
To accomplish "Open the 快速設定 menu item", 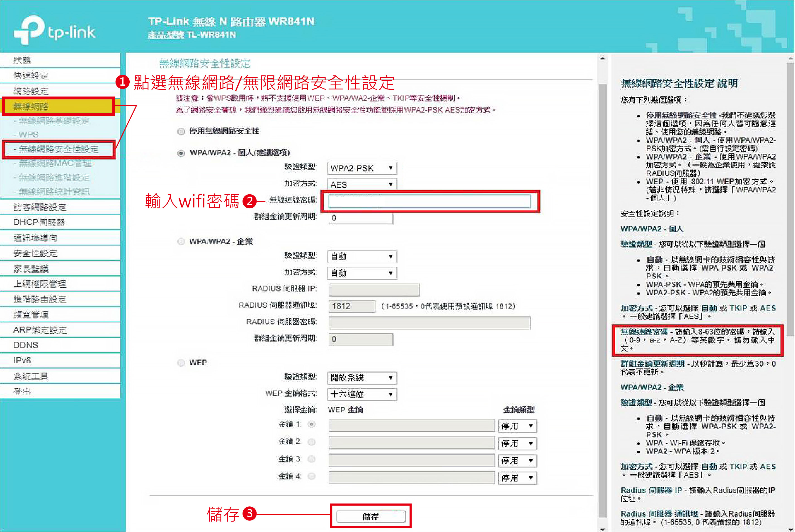I will click(60, 76).
